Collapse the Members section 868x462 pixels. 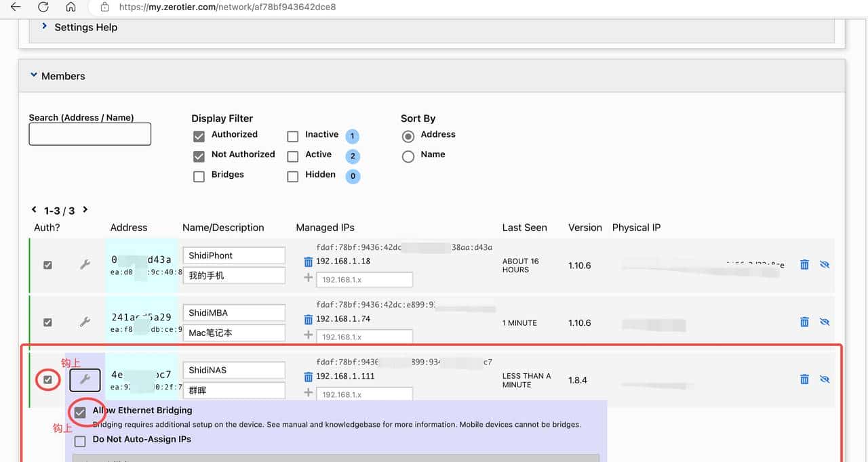[34, 76]
